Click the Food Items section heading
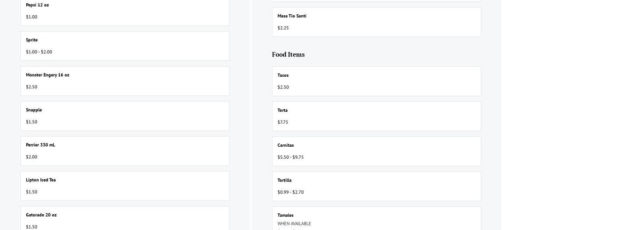Image resolution: width=644 pixels, height=230 pixels. point(288,54)
